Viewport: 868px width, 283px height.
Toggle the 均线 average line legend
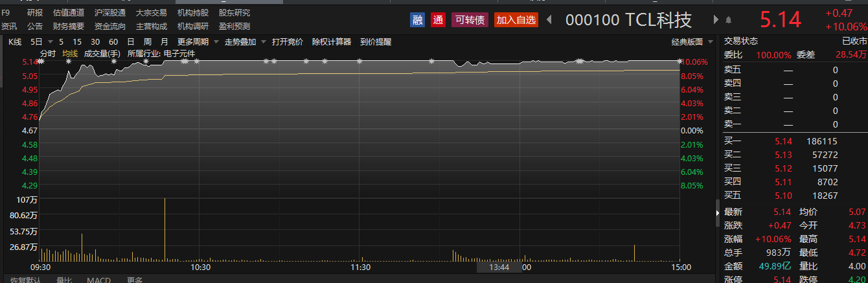pos(70,53)
